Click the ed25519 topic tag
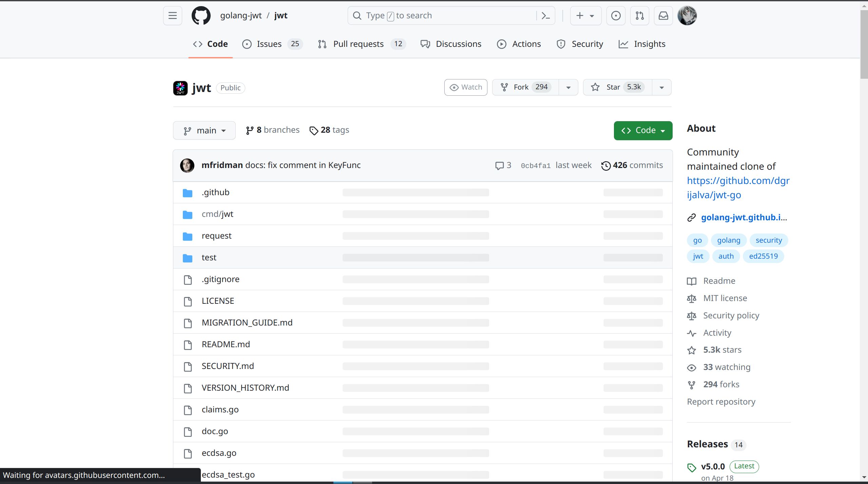Viewport: 868px width, 484px height. coord(763,256)
